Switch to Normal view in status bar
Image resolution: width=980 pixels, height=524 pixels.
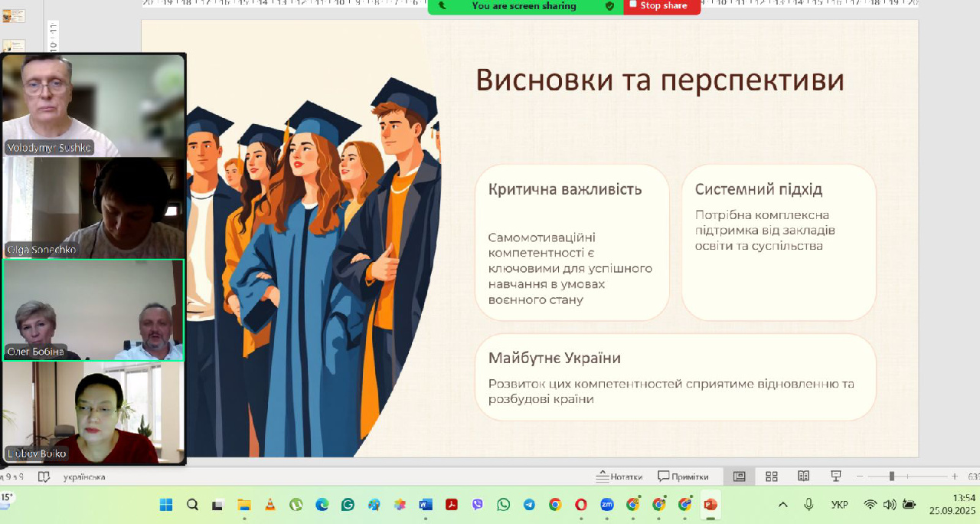click(739, 477)
